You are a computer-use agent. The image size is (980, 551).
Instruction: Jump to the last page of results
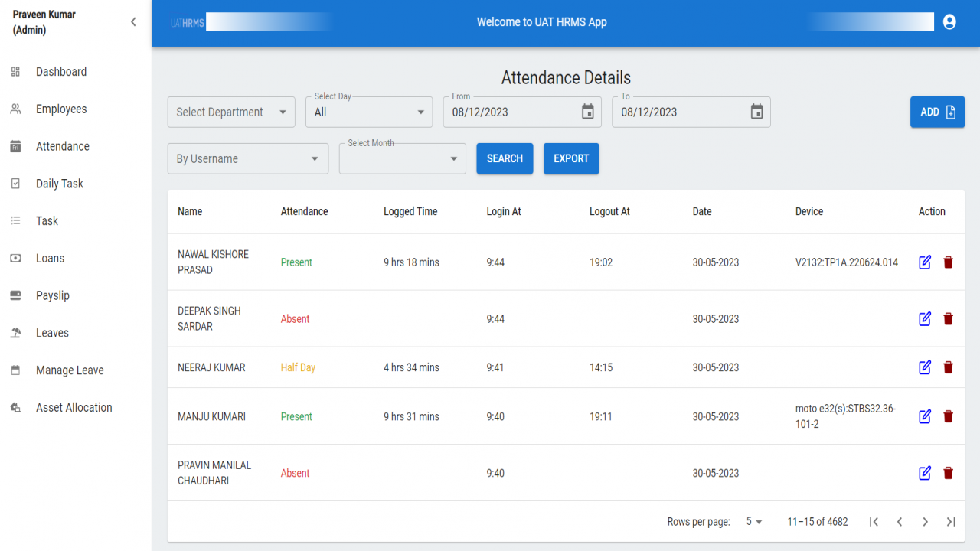951,522
